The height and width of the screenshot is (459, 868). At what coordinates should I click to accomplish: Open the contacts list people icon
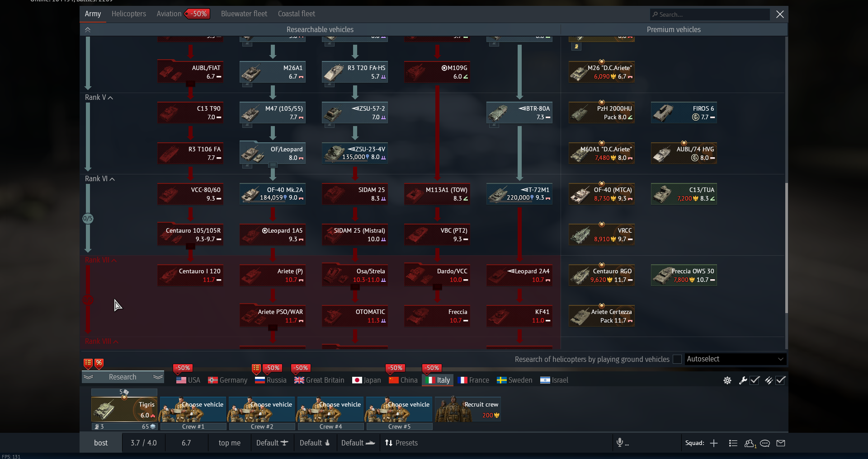pyautogui.click(x=750, y=443)
